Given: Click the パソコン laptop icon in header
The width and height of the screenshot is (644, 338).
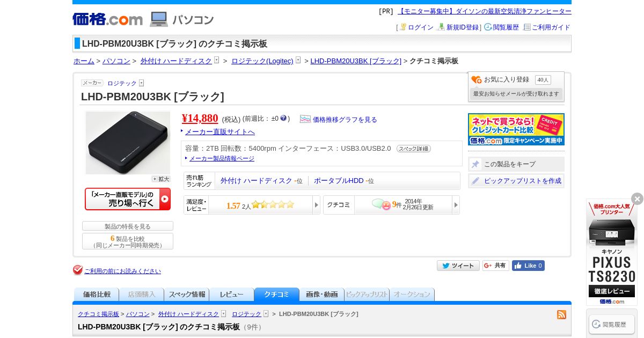Looking at the screenshot, I should point(159,19).
